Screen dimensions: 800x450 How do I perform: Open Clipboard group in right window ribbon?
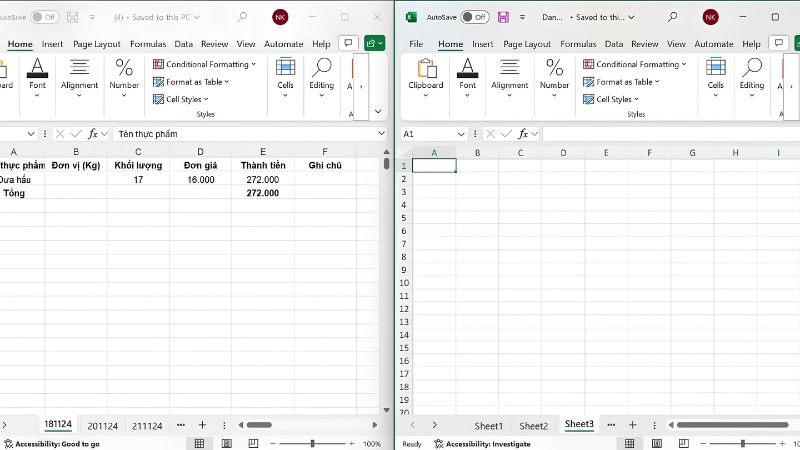[426, 78]
